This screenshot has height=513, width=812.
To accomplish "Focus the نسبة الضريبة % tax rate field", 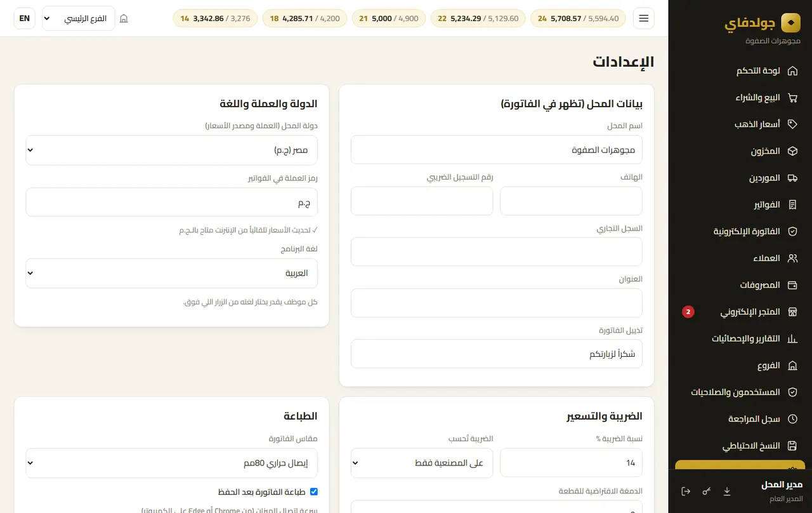I will [x=572, y=463].
